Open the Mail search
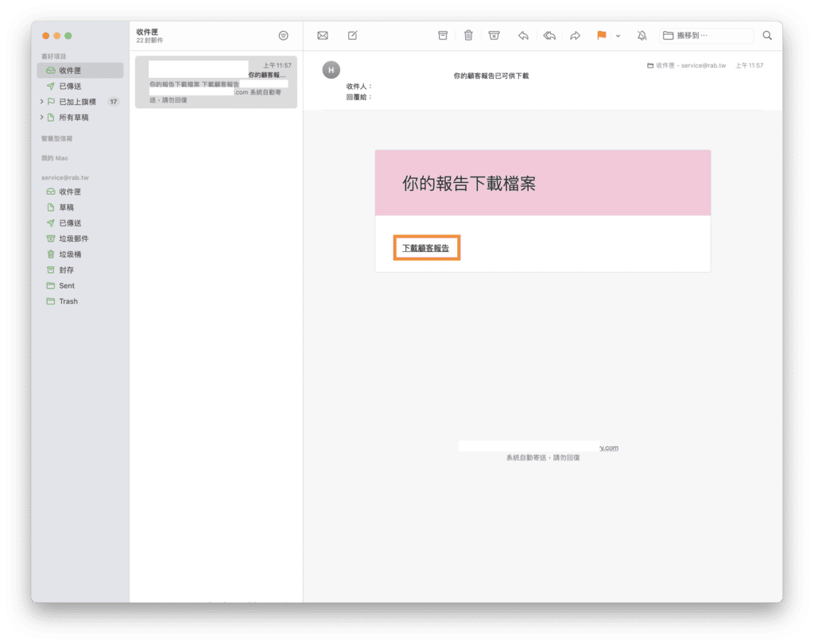The image size is (814, 644). click(x=766, y=35)
